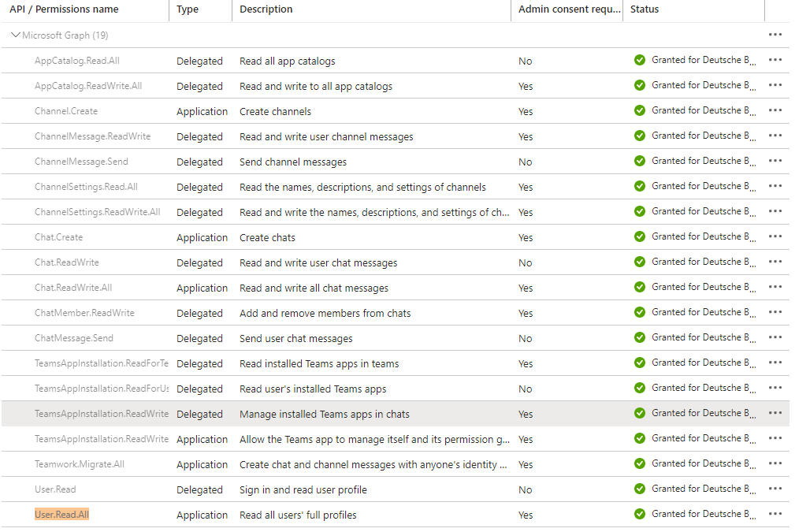
Task: Click the green granted checkmark for AppCatalog.Read.All
Action: click(640, 60)
